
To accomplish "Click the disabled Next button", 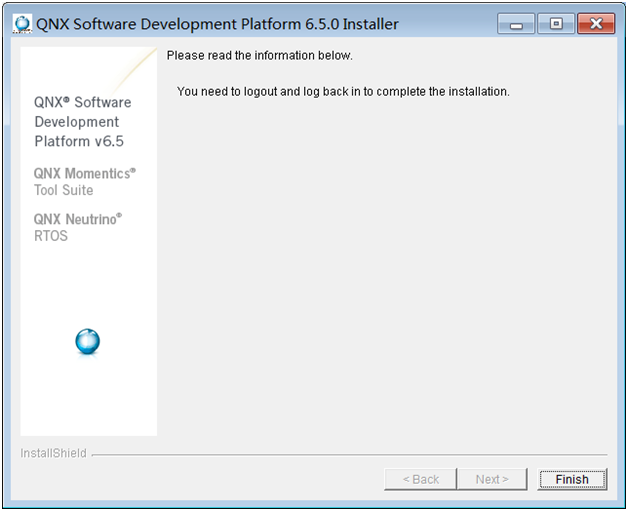I will [x=492, y=479].
